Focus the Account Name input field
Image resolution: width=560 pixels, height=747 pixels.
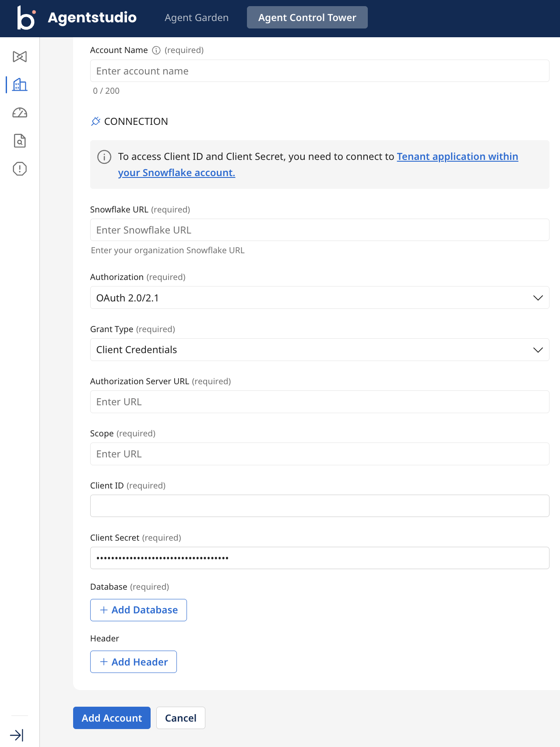[x=319, y=71]
